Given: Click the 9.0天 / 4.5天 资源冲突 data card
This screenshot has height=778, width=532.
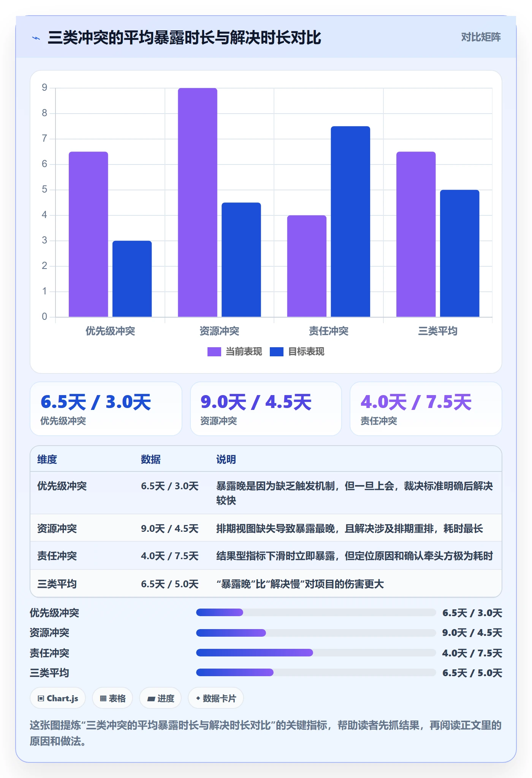Looking at the screenshot, I should 266,409.
